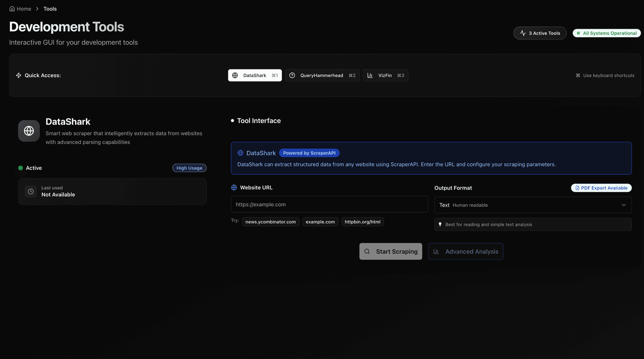Select the DataShark quick access tab
The width and height of the screenshot is (644, 359).
point(255,75)
